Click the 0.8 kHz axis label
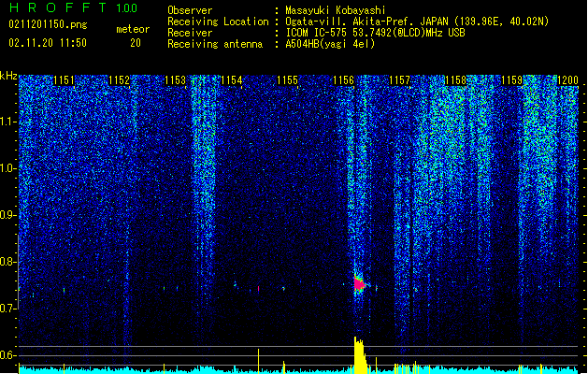 point(8,262)
